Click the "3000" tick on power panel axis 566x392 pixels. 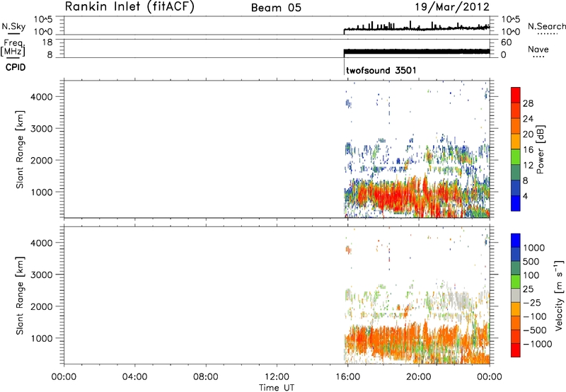42,129
